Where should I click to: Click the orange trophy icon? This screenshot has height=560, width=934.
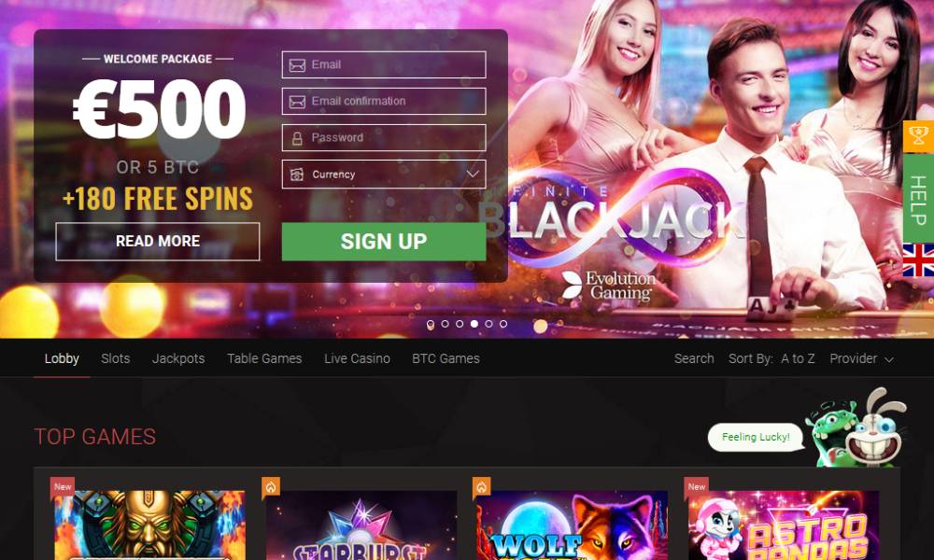(x=918, y=136)
